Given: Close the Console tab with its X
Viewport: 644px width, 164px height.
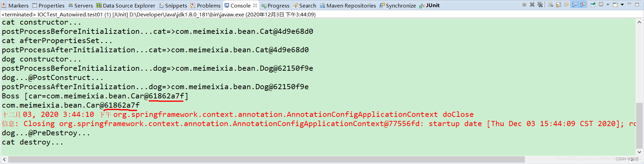Looking at the screenshot, I should pos(255,5).
